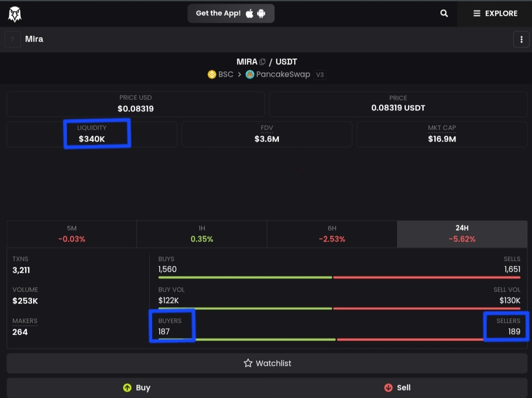Screen dimensions: 532x398
Task: Add the pair to Watchlist
Action: pos(267,363)
